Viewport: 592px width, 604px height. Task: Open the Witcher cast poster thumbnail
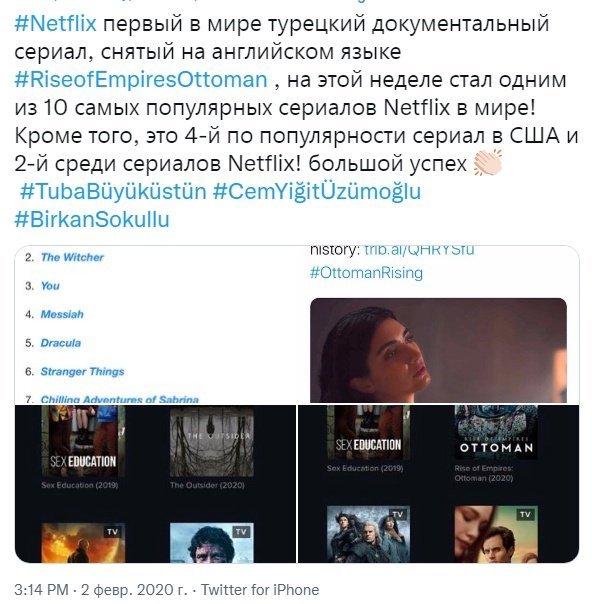coord(368,534)
